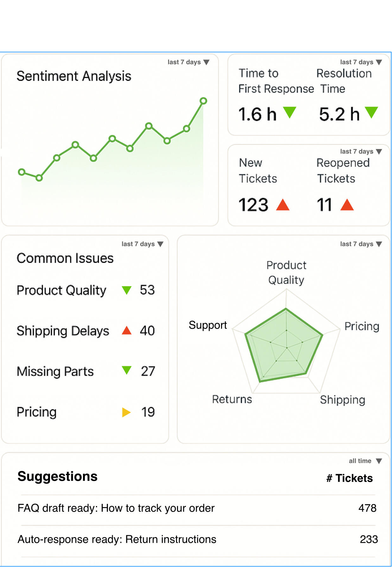Click the red arrow next to 11 reopened tickets
The image size is (392, 571).
click(347, 205)
